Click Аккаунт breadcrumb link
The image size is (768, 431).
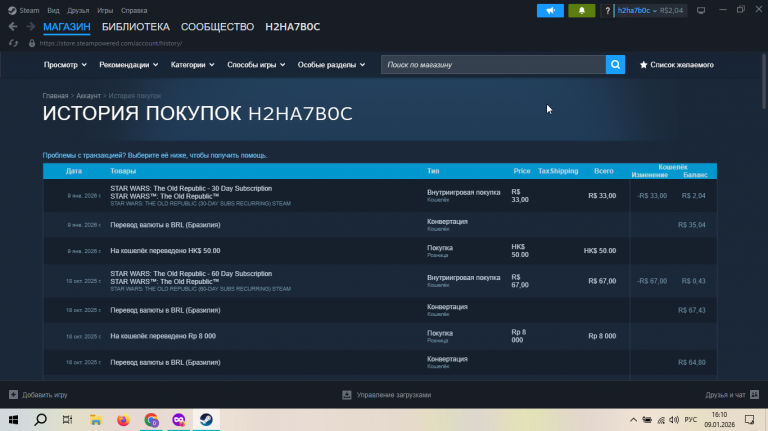[88, 96]
